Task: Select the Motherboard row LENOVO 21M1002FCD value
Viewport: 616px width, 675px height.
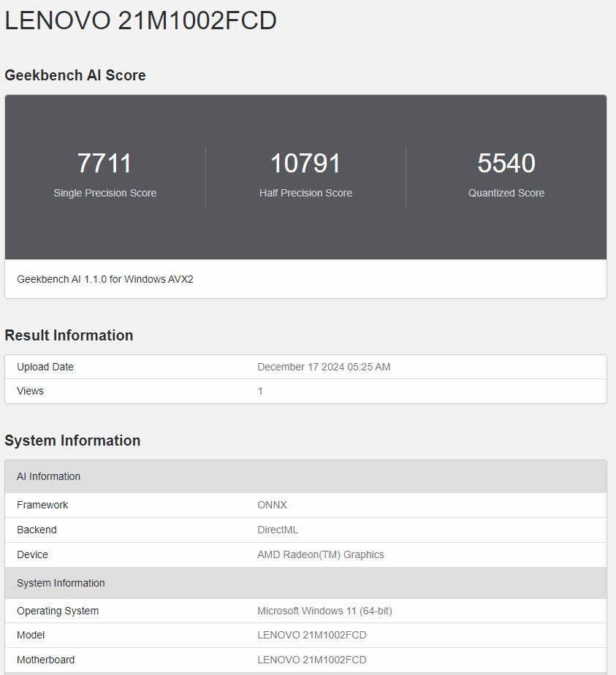Action: pyautogui.click(x=311, y=660)
